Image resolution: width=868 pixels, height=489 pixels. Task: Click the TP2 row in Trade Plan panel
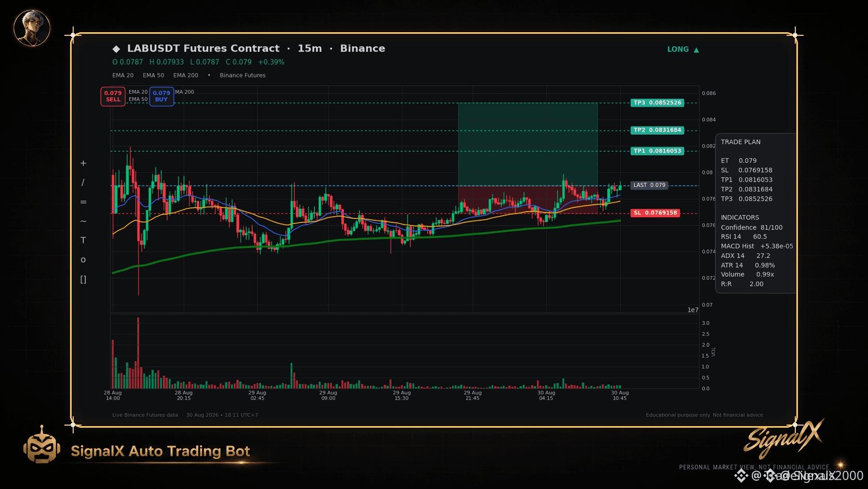[x=747, y=189]
